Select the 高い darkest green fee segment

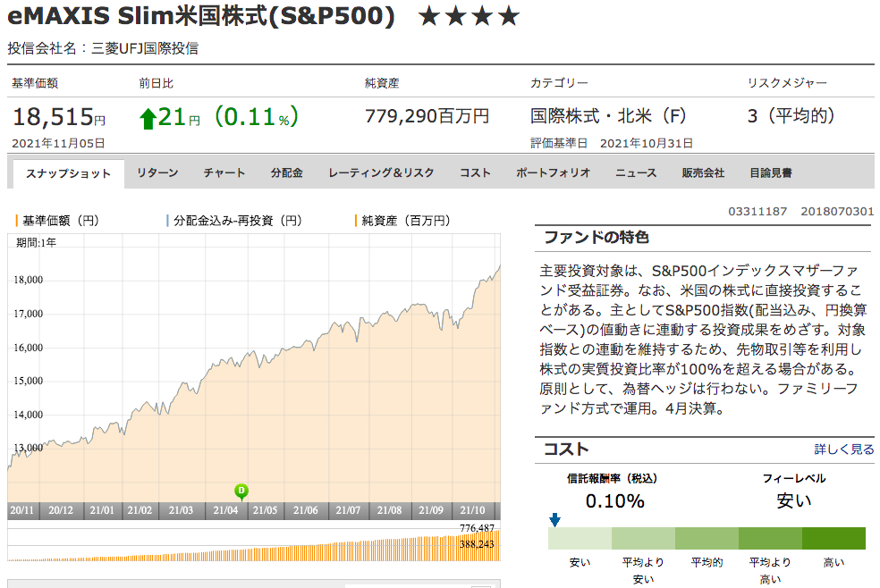pyautogui.click(x=833, y=538)
